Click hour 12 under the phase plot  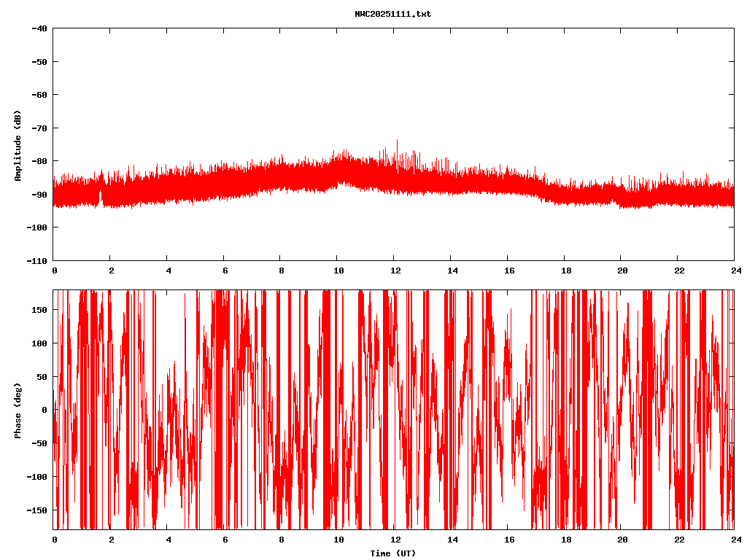395,540
